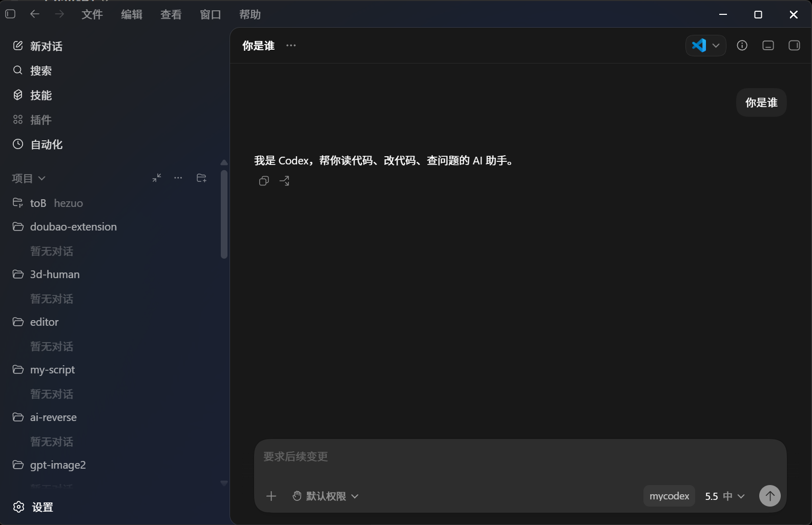
Task: Click the 插件 grid icon
Action: 18,119
